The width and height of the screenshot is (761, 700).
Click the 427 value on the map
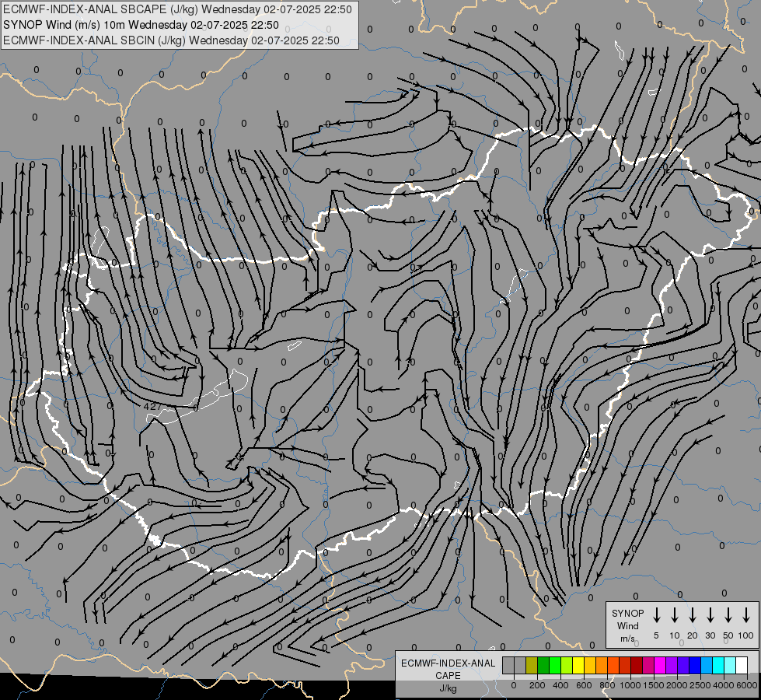coord(152,406)
